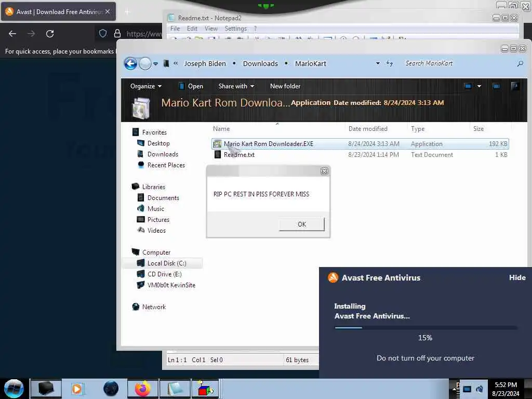
Task: Click the browser back arrow
Action: click(12, 34)
